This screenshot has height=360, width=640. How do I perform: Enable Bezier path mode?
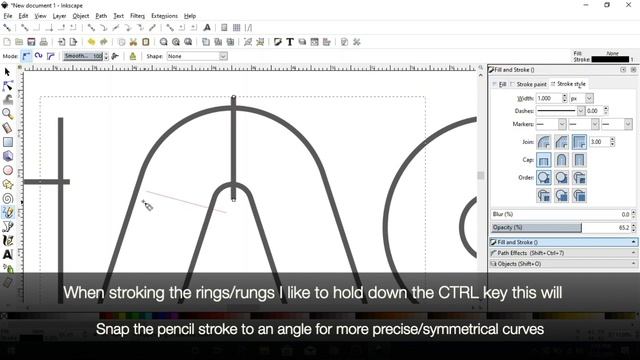click(26, 56)
